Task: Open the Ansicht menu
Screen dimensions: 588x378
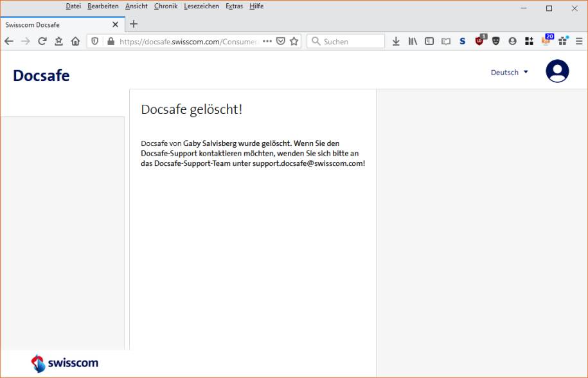Action: pos(136,6)
